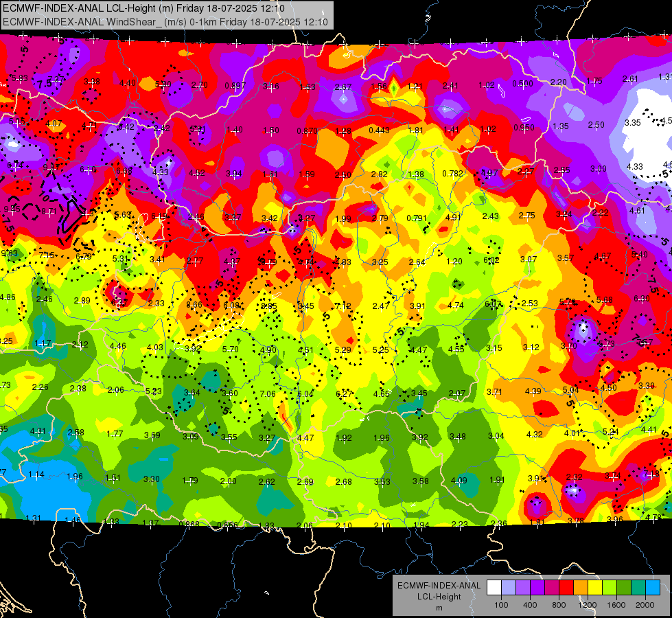The height and width of the screenshot is (618, 672).
Task: Select the 0.897 map value
Action: pyautogui.click(x=235, y=86)
